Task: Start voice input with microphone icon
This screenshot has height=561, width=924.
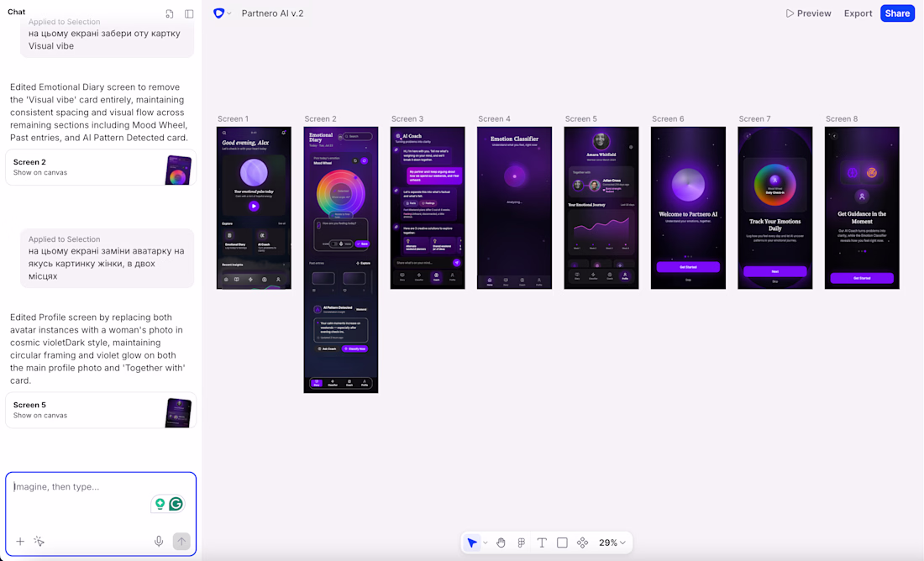Action: click(x=159, y=541)
